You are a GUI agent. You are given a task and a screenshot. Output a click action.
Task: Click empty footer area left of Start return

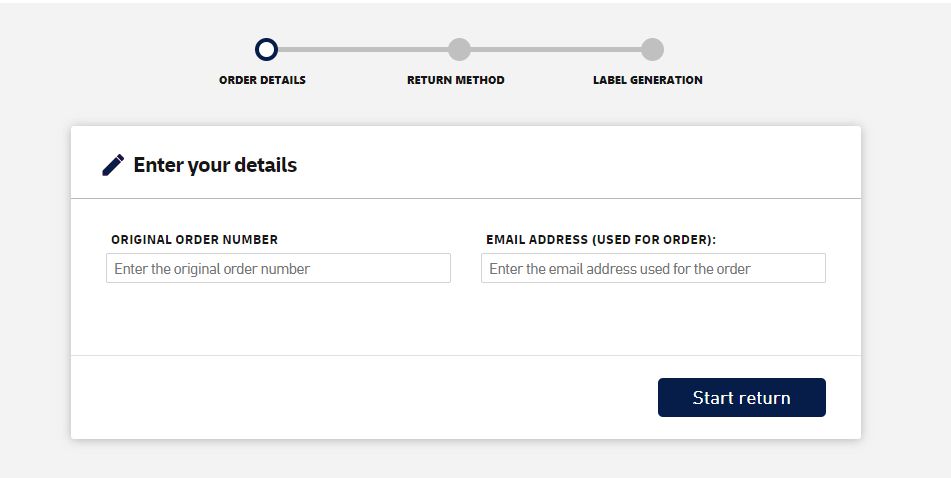click(360, 397)
